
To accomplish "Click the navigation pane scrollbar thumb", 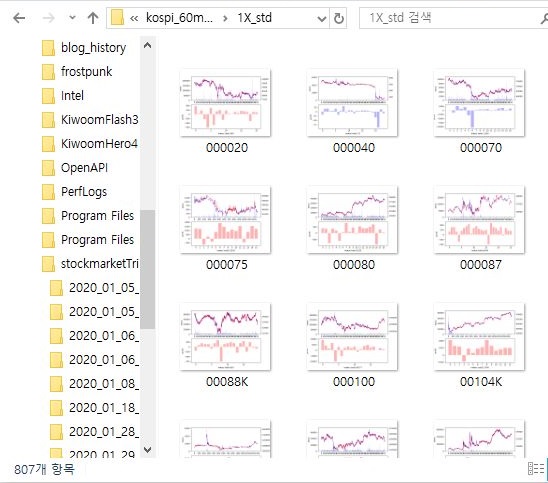I will point(147,269).
